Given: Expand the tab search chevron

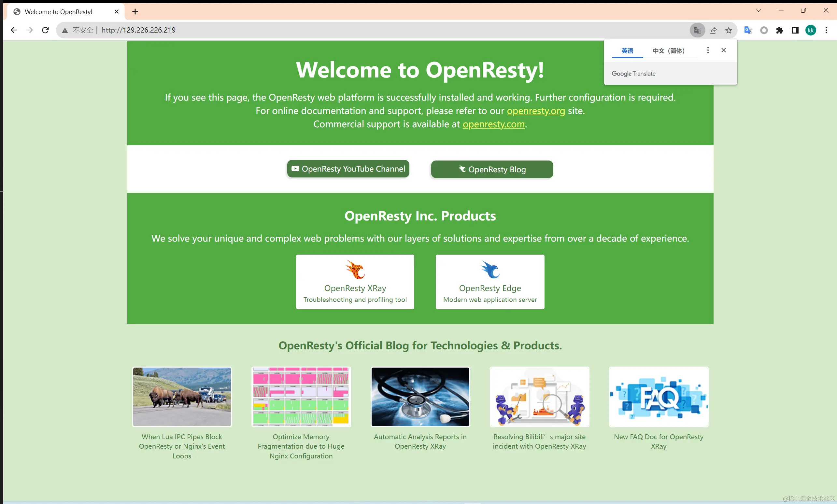Looking at the screenshot, I should tap(759, 10).
